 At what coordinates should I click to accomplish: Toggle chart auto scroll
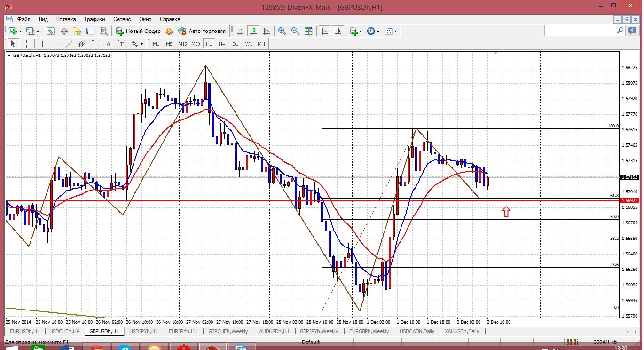coord(324,31)
